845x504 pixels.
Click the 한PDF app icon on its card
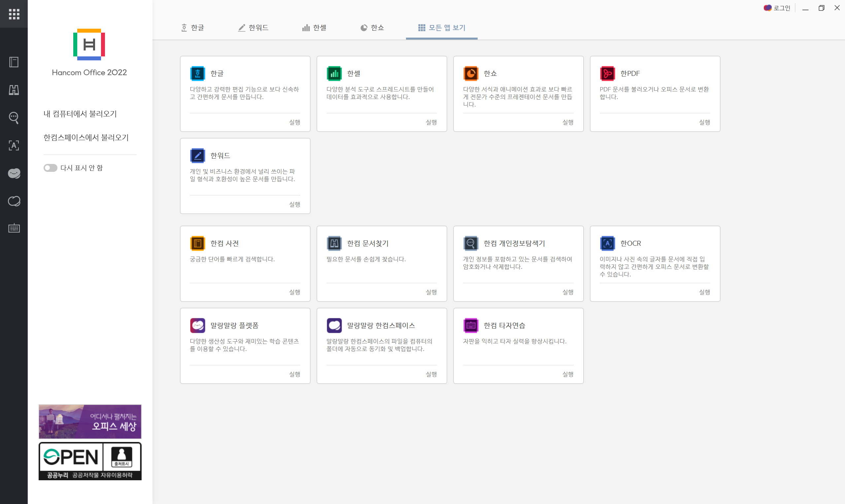[607, 73]
